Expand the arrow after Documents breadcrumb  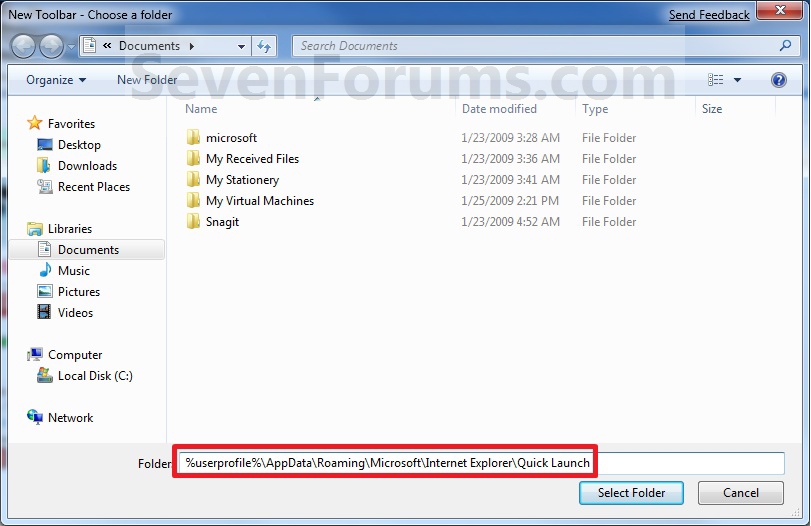coord(191,46)
